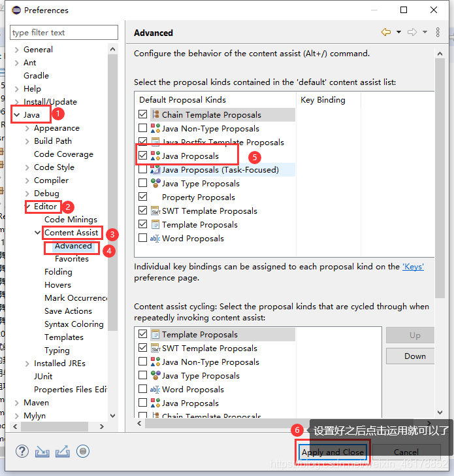
Task: Click the Java Type Proposals icon in default list
Action: tap(155, 183)
